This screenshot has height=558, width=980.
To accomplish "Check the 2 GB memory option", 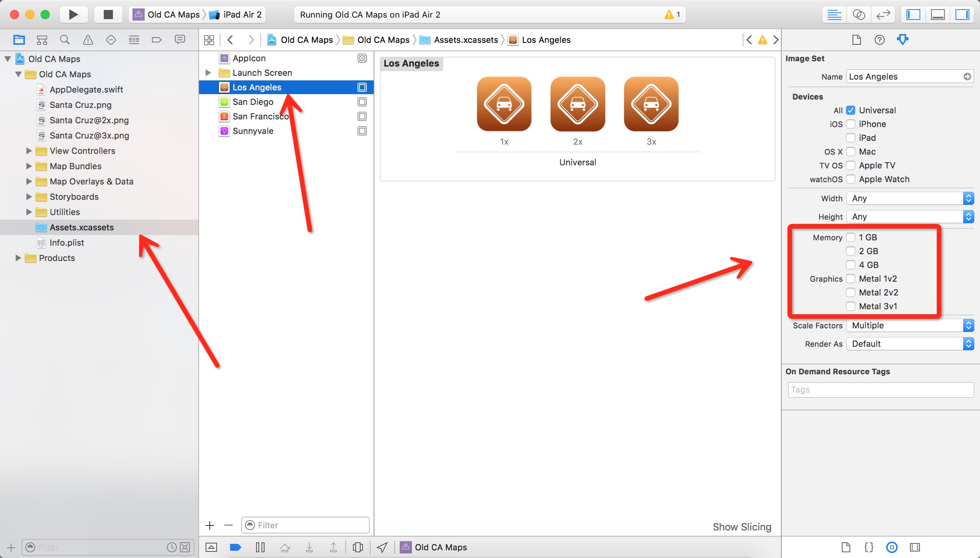I will click(x=851, y=251).
